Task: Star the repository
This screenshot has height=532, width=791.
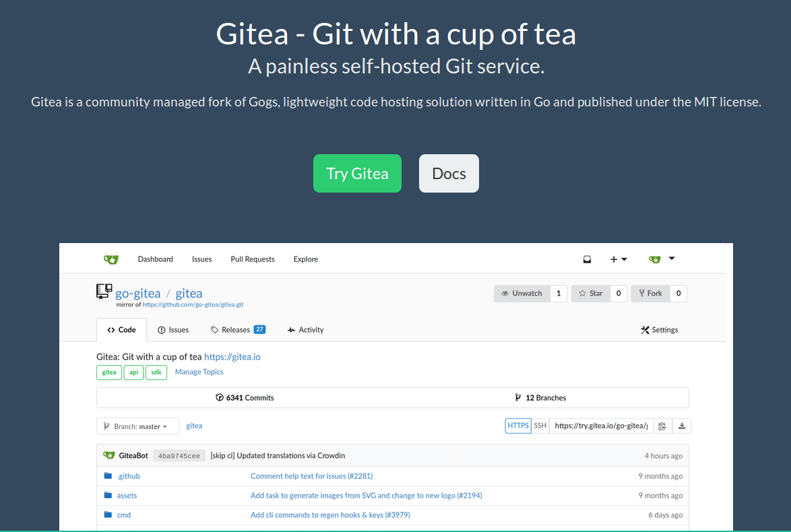Action: click(x=591, y=294)
